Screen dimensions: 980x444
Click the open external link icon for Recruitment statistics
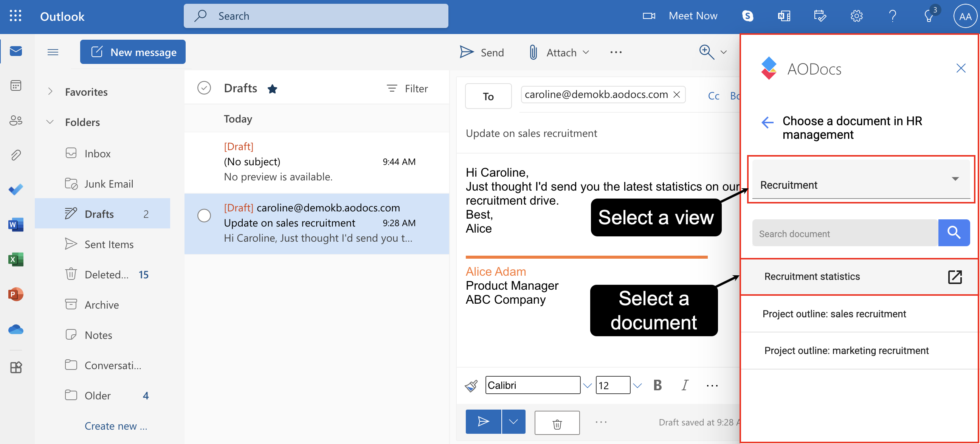[955, 276]
